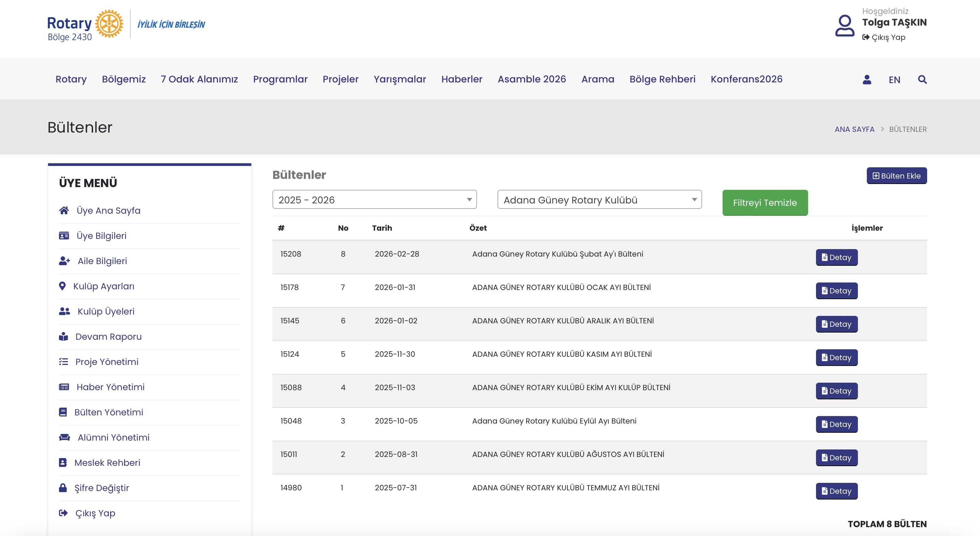980x536 pixels.
Task: Switch language using EN toggle
Action: point(894,80)
